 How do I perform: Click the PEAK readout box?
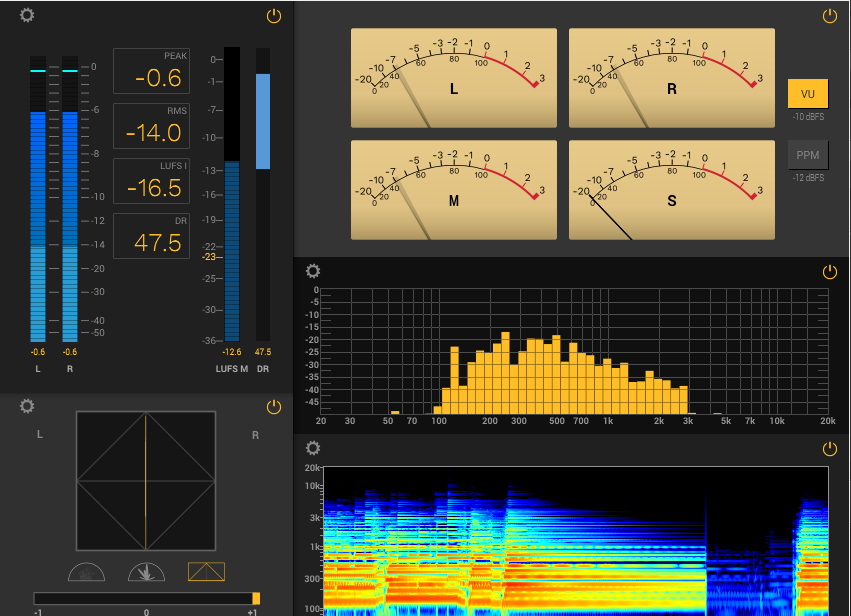coord(151,71)
